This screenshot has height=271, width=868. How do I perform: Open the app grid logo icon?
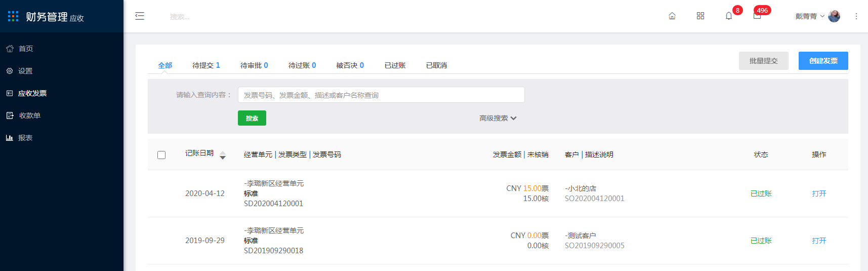coord(13,16)
